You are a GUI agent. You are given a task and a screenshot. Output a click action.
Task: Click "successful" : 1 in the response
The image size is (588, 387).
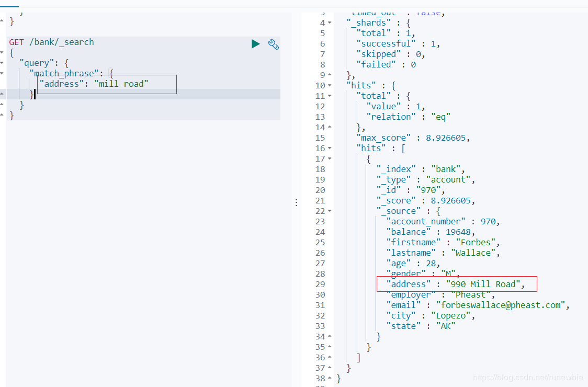(398, 44)
